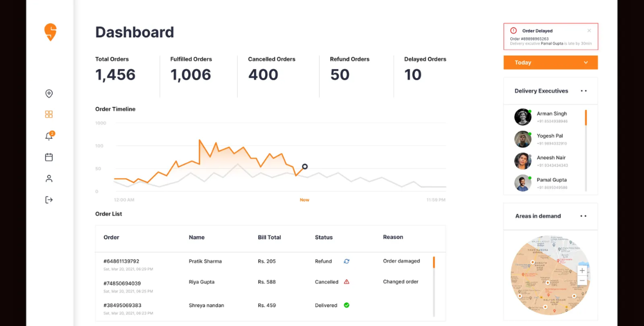Click the name Riya Gupta

[202, 282]
